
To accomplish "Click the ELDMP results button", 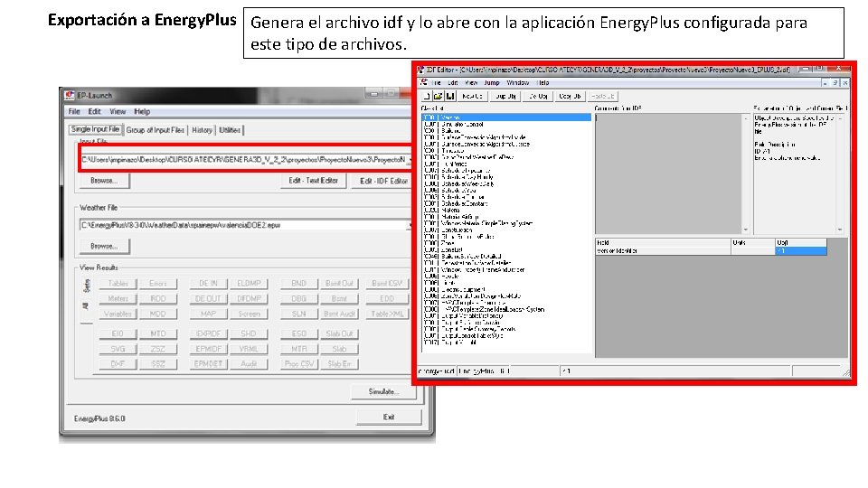I will pyautogui.click(x=249, y=283).
